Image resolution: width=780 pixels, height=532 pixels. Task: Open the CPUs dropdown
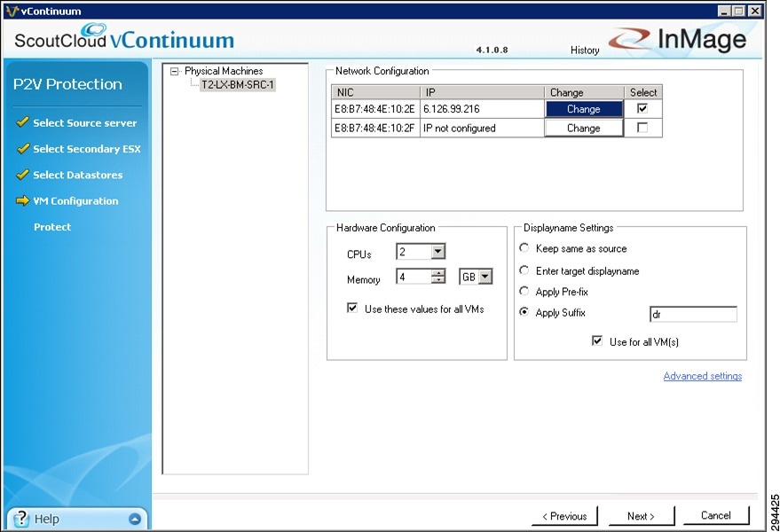pyautogui.click(x=437, y=252)
